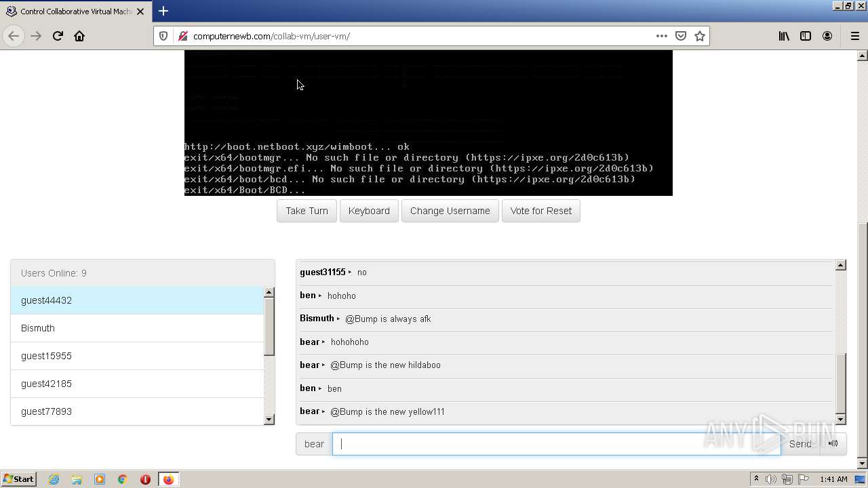The width and height of the screenshot is (868, 488).
Task: Click Firefox taskbar button
Action: [168, 479]
